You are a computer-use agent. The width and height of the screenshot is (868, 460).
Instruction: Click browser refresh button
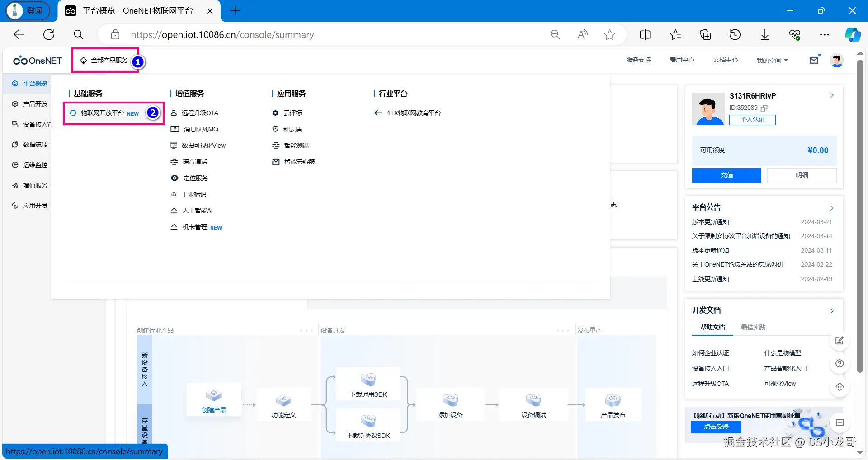tap(49, 35)
